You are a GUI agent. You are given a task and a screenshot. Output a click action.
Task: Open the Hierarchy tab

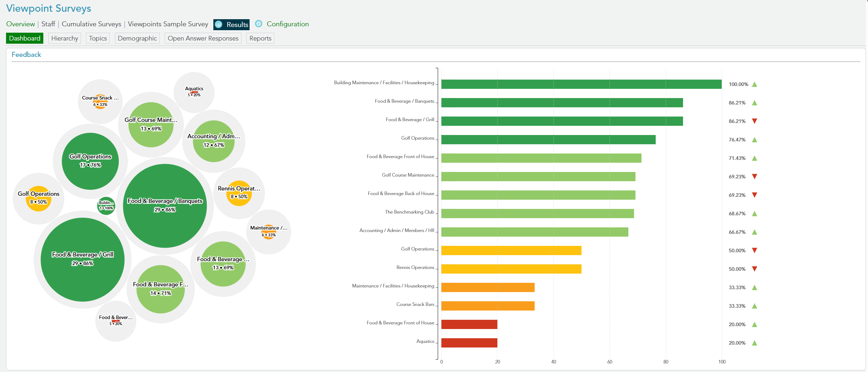point(65,38)
